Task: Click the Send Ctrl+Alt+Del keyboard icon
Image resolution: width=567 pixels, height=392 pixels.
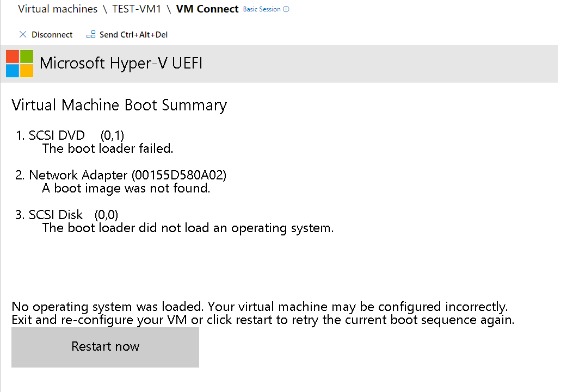Action: click(91, 35)
